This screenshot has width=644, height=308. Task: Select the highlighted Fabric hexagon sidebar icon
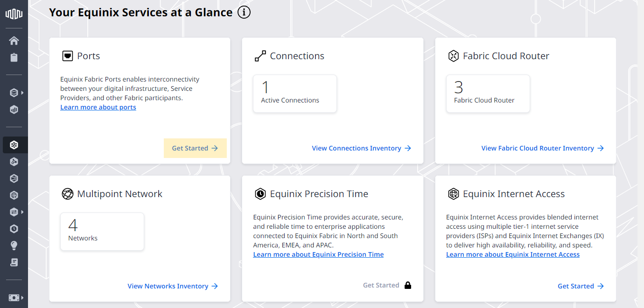click(x=14, y=145)
